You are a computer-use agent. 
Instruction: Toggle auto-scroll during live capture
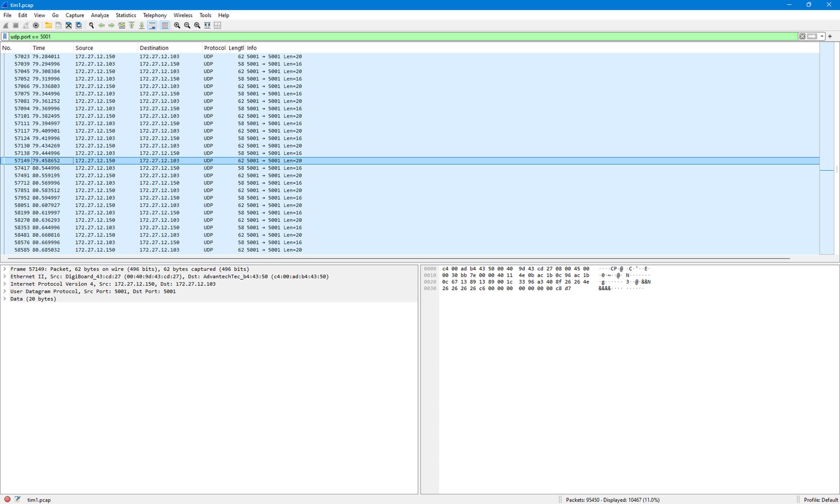(152, 25)
